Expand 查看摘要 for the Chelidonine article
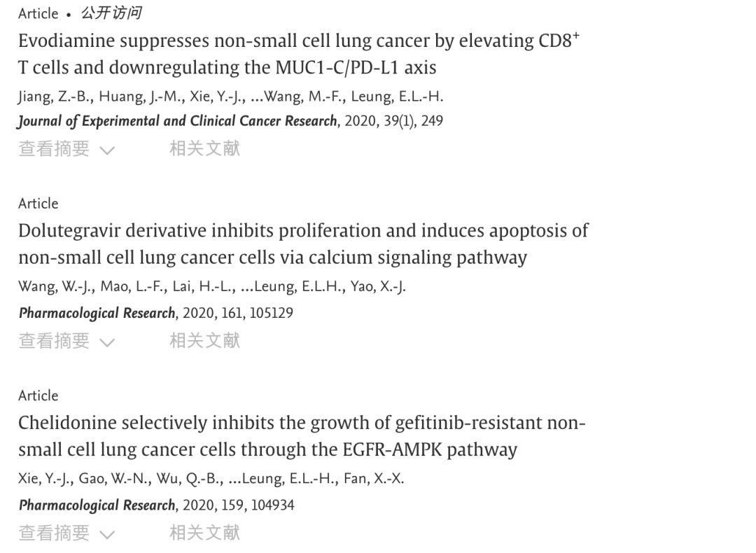 pos(66,533)
